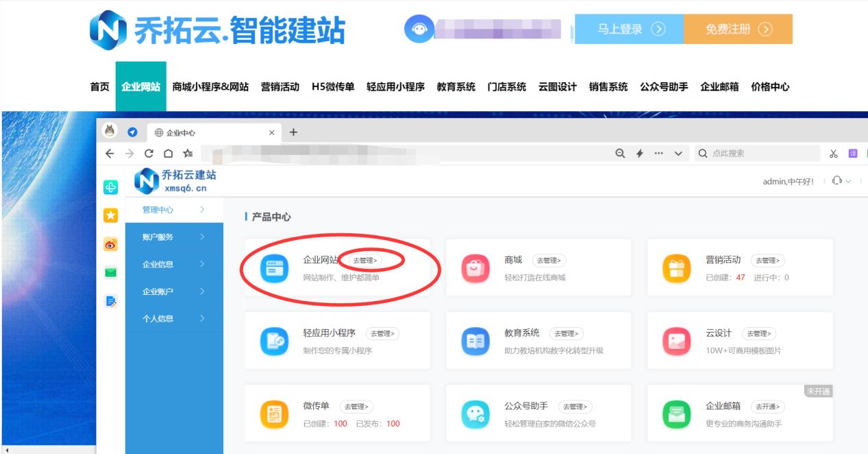Close the 企业中心 browser tab
868x454 pixels.
coord(272,132)
